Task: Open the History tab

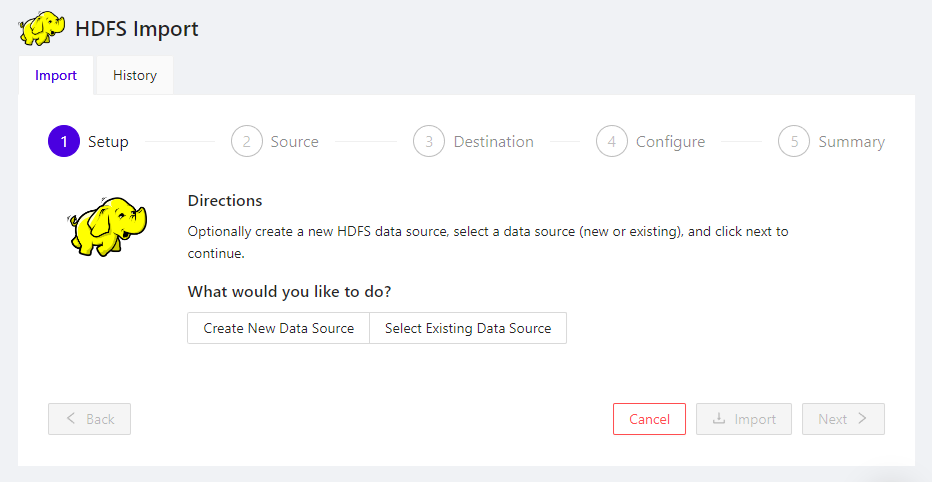Action: point(134,76)
